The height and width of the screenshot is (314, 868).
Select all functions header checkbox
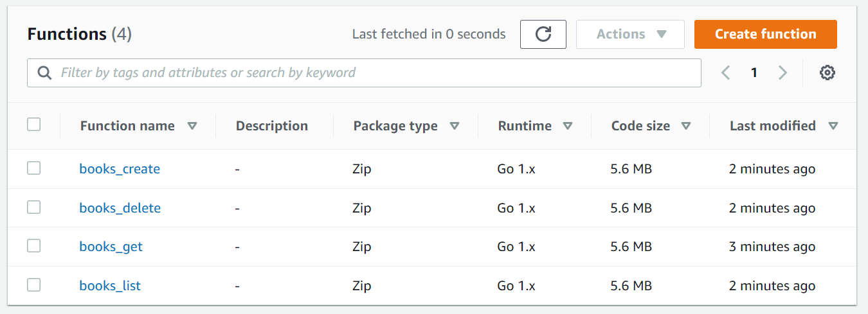click(34, 125)
